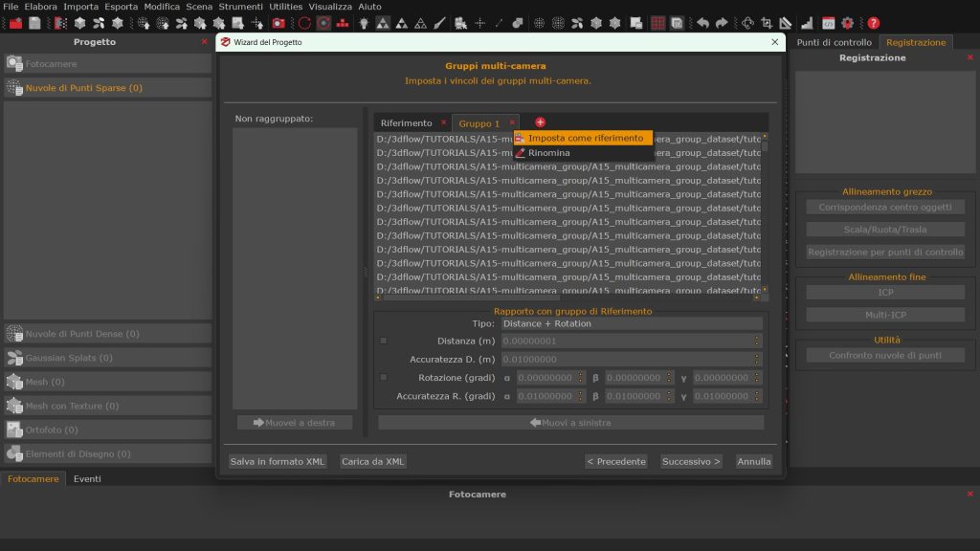Open the Tipo Distance + Rotation dropdown
The image size is (980, 551).
(632, 323)
